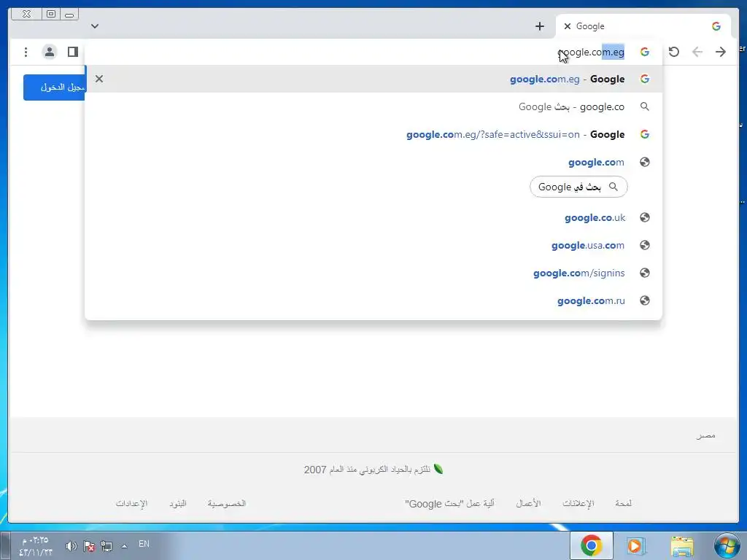Open the carbon neutral since 2007 link
The height and width of the screenshot is (560, 747).
(373, 470)
